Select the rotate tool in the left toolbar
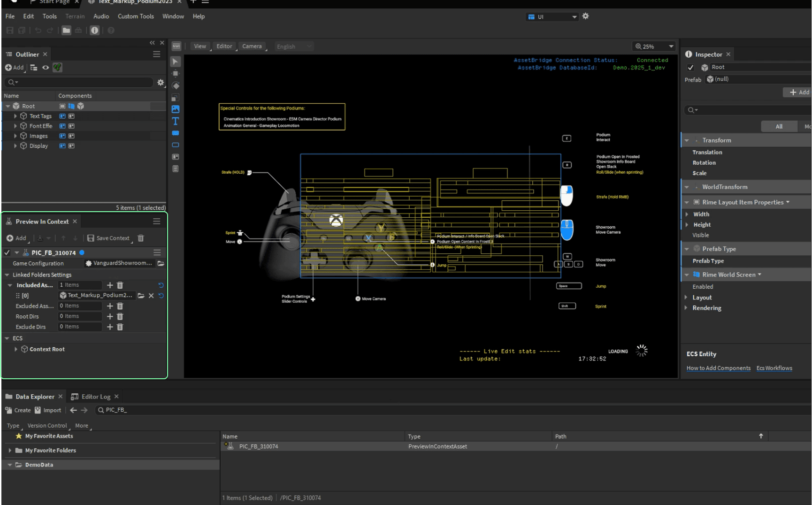This screenshot has height=505, width=812. tap(176, 85)
